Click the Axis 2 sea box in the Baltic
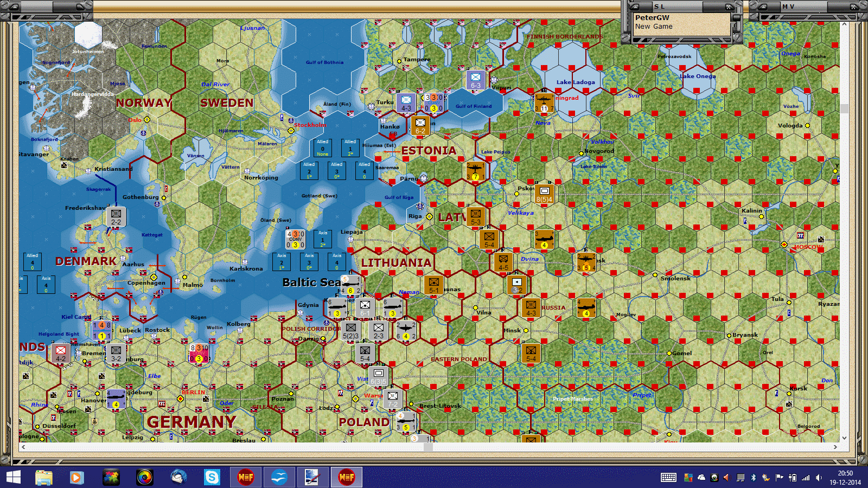 tap(282, 262)
